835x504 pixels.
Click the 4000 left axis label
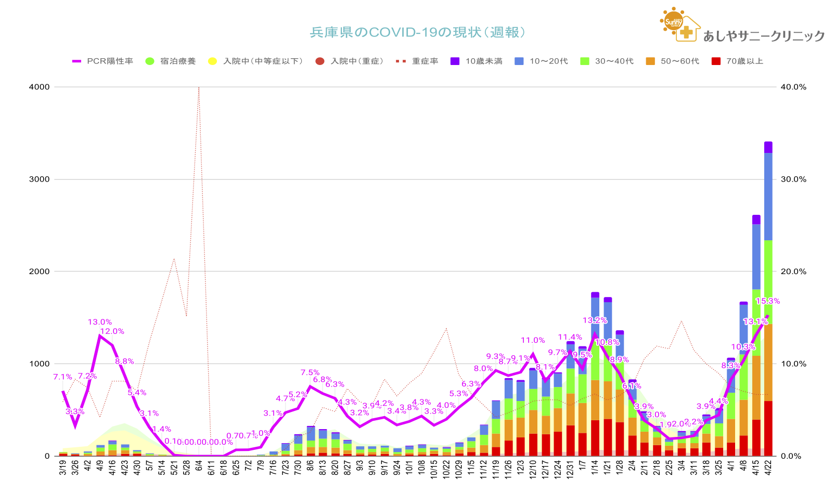point(40,87)
